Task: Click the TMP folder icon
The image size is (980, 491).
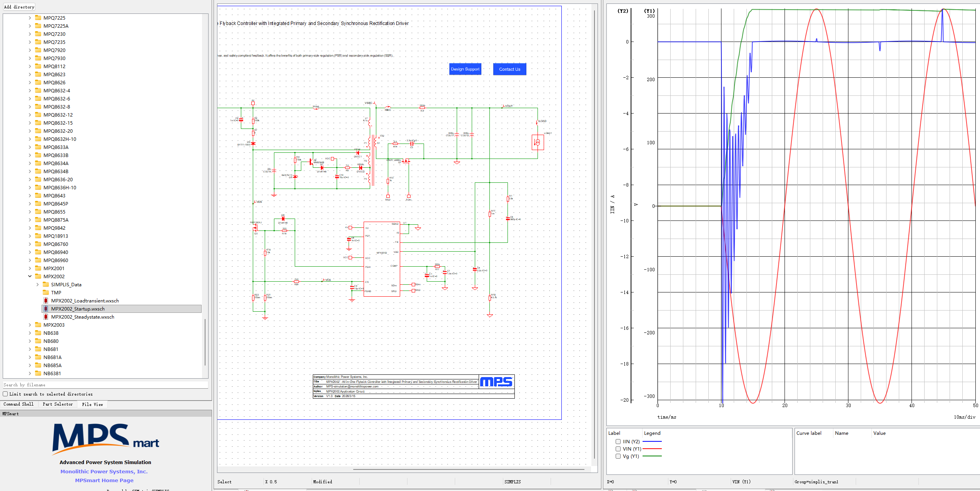Action: point(46,293)
